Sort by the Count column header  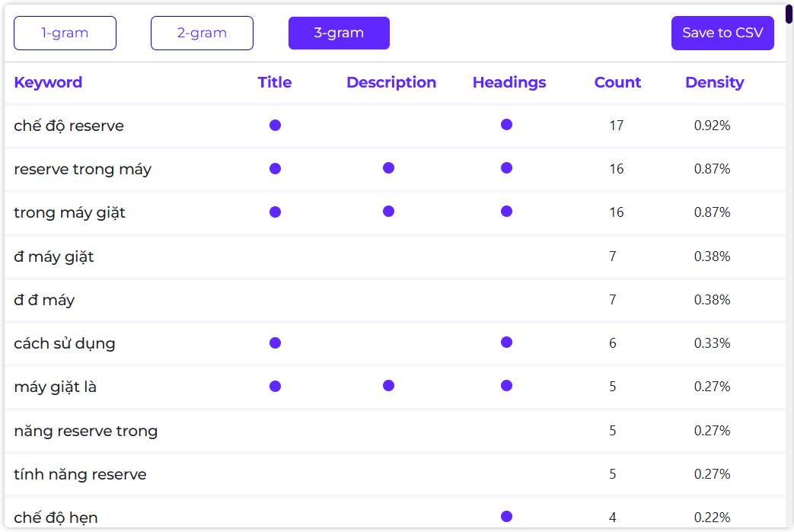(x=617, y=82)
